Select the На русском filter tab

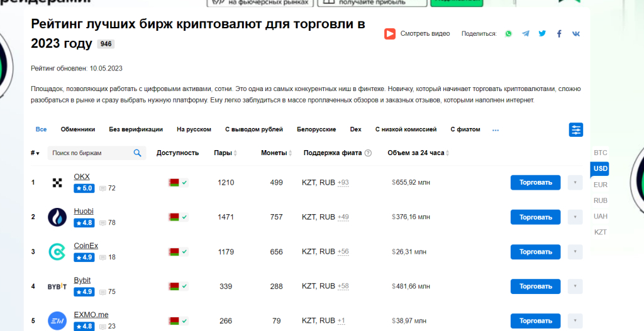(x=194, y=129)
